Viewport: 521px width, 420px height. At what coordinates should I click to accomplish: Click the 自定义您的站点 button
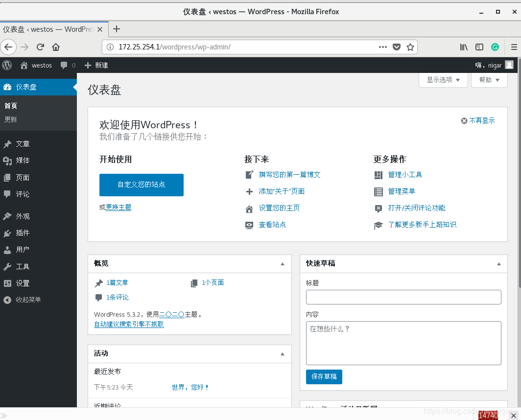pos(141,185)
